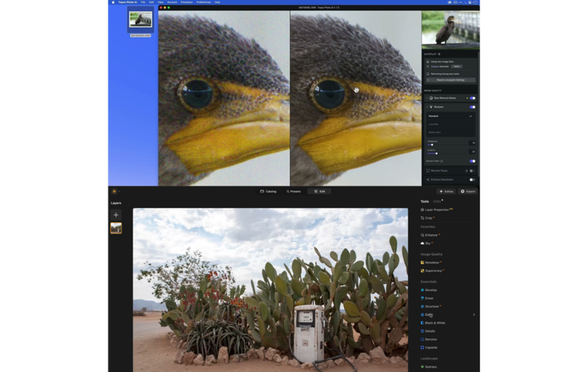Open the Denoise tool

428,339
